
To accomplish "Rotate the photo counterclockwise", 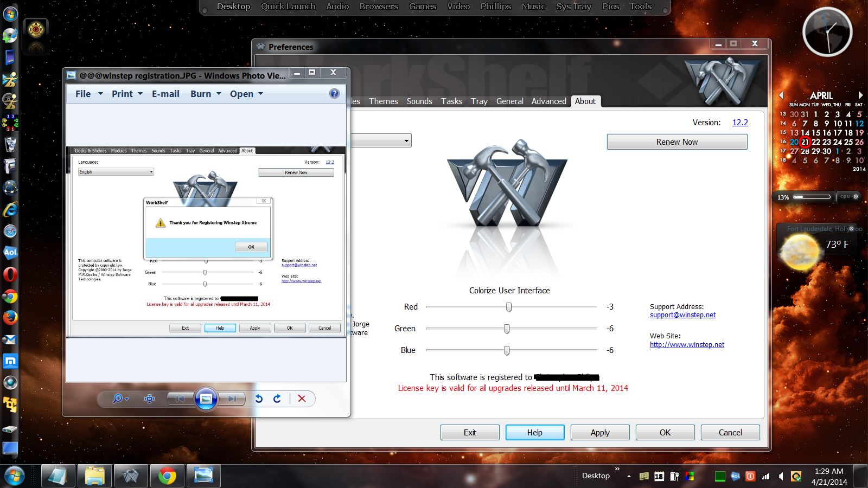I will (259, 399).
